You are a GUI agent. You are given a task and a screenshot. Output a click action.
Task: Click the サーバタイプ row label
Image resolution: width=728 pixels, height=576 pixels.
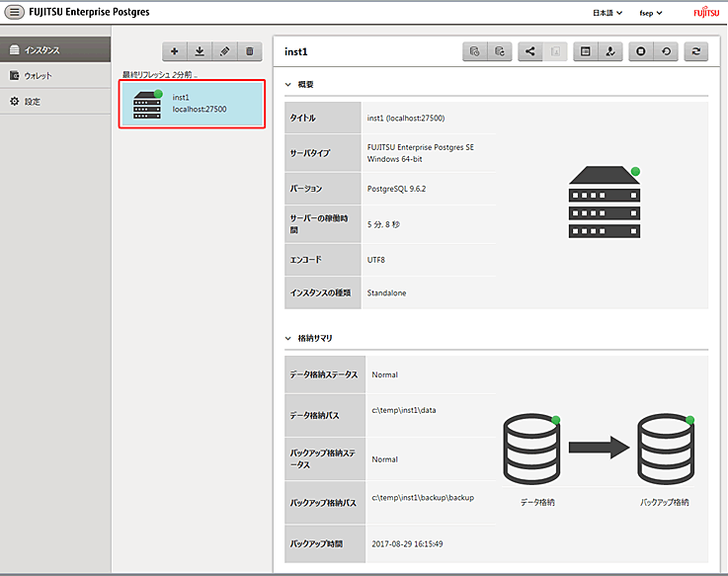tap(323, 153)
